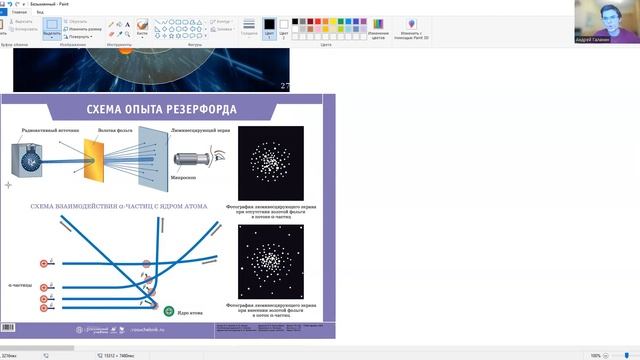Click the webcam video thumbnail of the presenter
Viewport: 640px width, 360px height.
607,22
